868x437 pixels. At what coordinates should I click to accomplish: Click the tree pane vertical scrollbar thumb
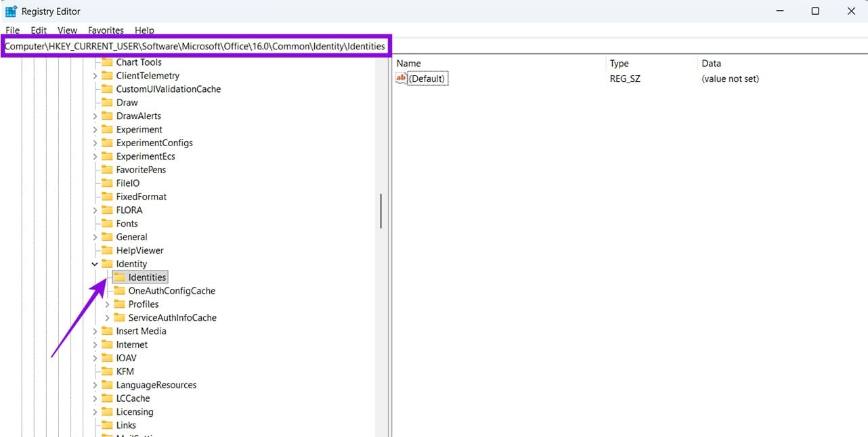381,211
